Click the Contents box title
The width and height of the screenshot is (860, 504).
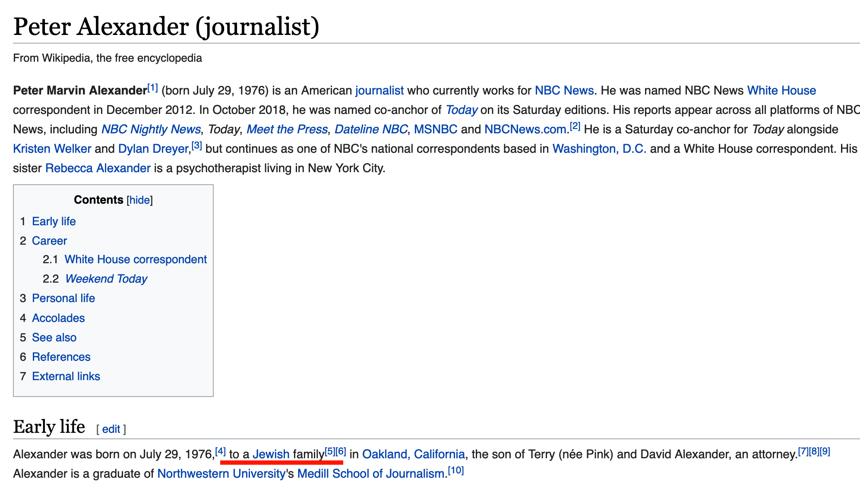[x=98, y=200]
